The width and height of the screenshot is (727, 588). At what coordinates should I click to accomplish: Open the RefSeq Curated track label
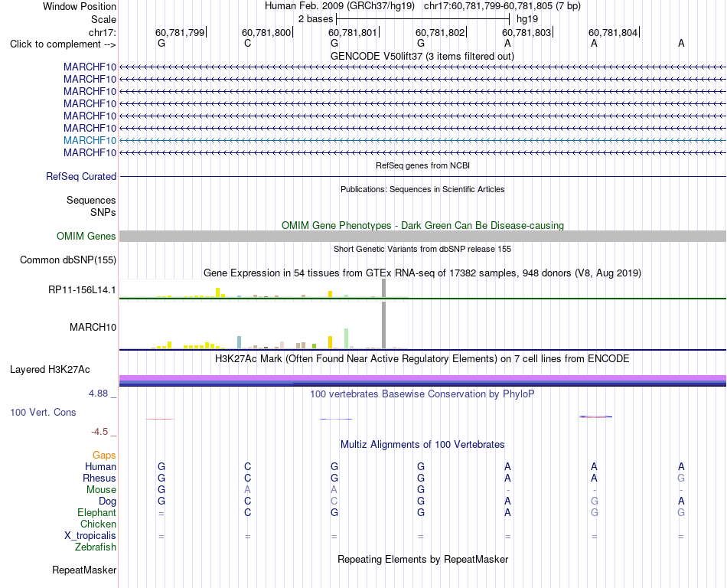click(81, 176)
